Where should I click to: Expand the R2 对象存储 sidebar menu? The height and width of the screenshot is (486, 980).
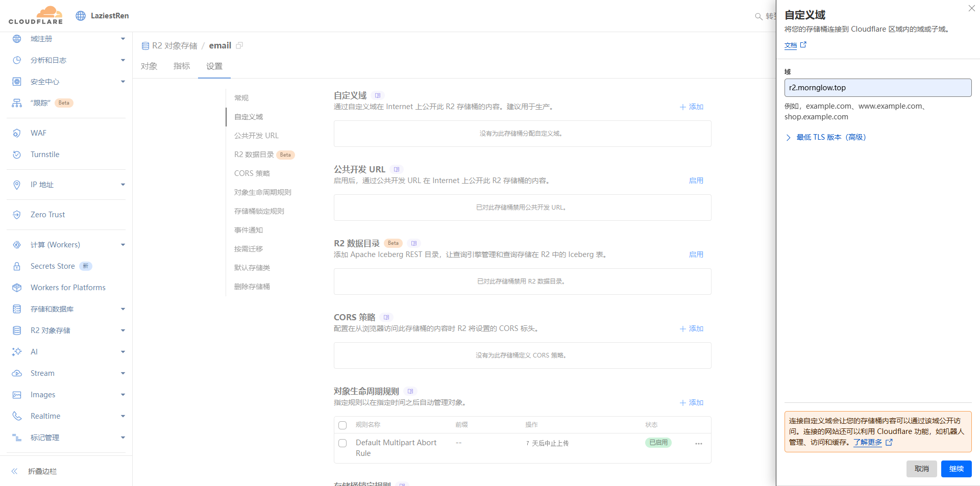(x=122, y=330)
